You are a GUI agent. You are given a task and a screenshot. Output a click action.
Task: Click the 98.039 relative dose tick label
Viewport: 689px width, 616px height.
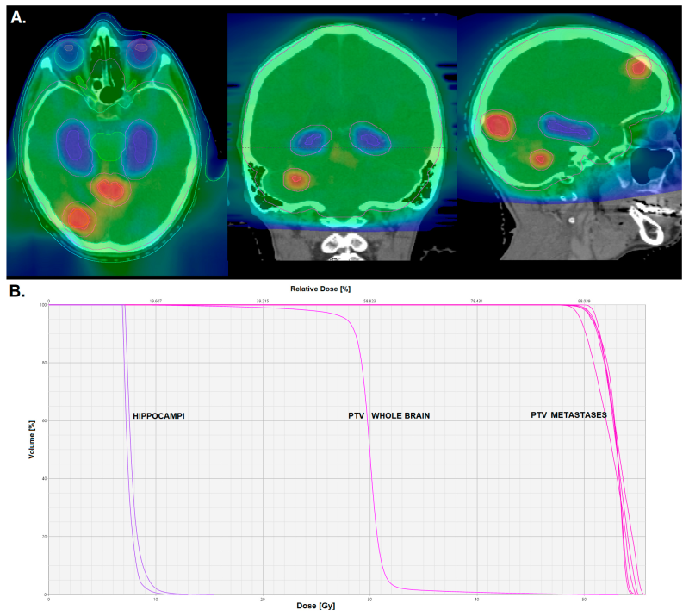pyautogui.click(x=582, y=302)
